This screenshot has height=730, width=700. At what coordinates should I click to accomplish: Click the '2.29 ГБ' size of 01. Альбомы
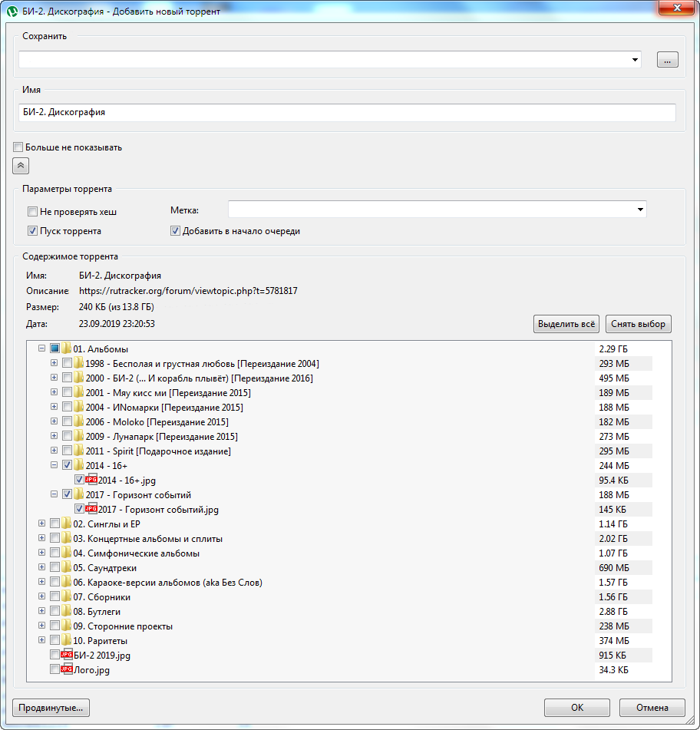[613, 348]
